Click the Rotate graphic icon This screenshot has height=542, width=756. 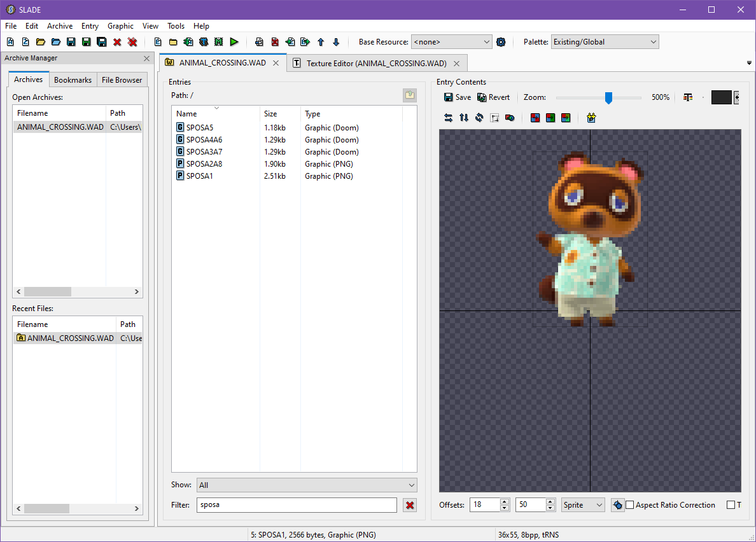tap(479, 118)
